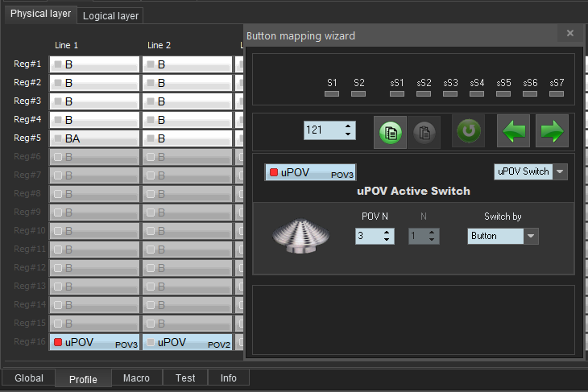Click the green circular reset arrow button
This screenshot has width=588, height=392.
(x=468, y=130)
